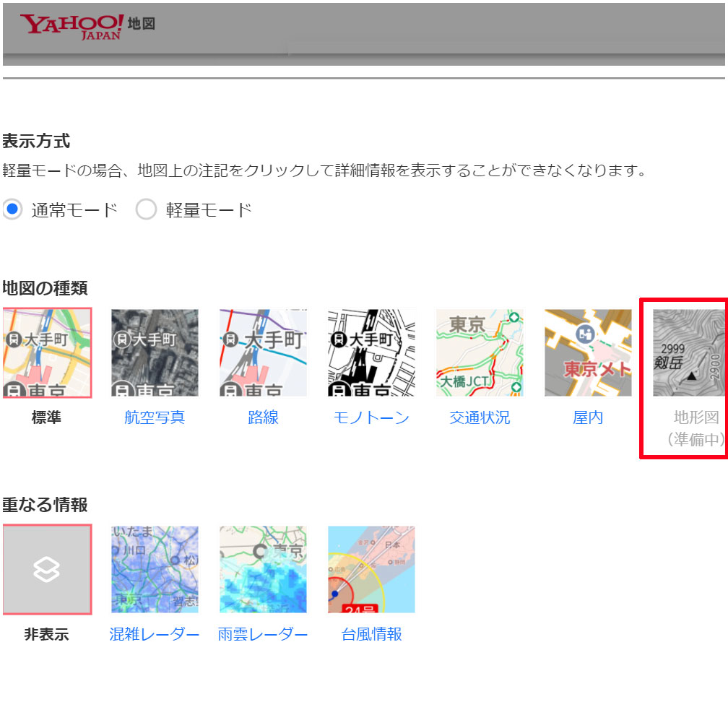Click the 航空写真 text link
This screenshot has height=728, width=728.
click(x=155, y=417)
